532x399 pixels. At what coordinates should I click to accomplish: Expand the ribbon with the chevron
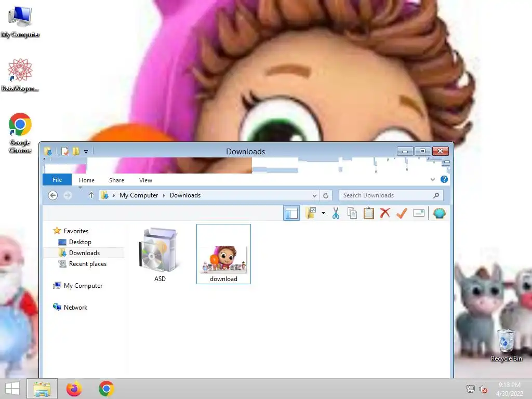click(433, 179)
